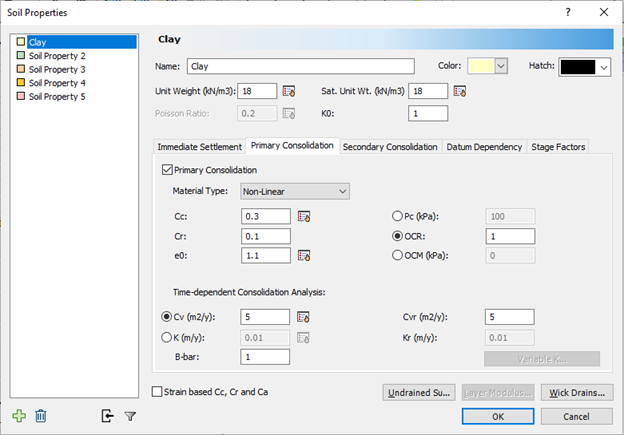The image size is (624, 435).
Task: Click the Name input field
Action: click(x=301, y=66)
